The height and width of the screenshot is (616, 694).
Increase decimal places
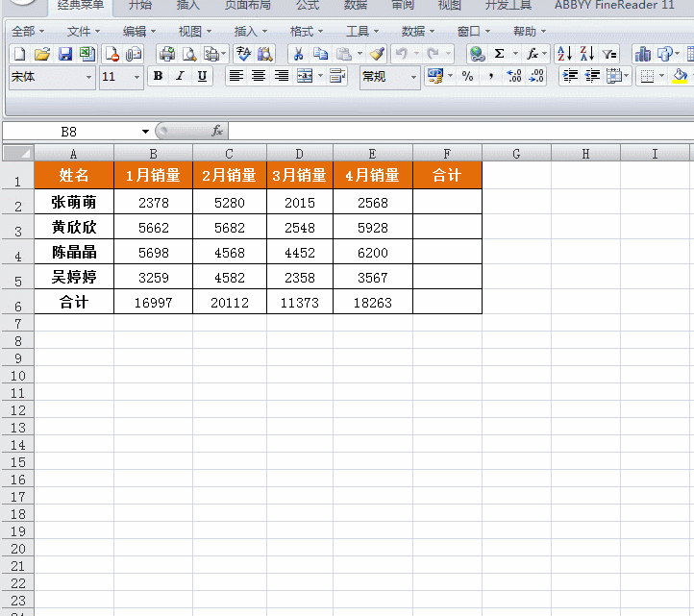514,77
